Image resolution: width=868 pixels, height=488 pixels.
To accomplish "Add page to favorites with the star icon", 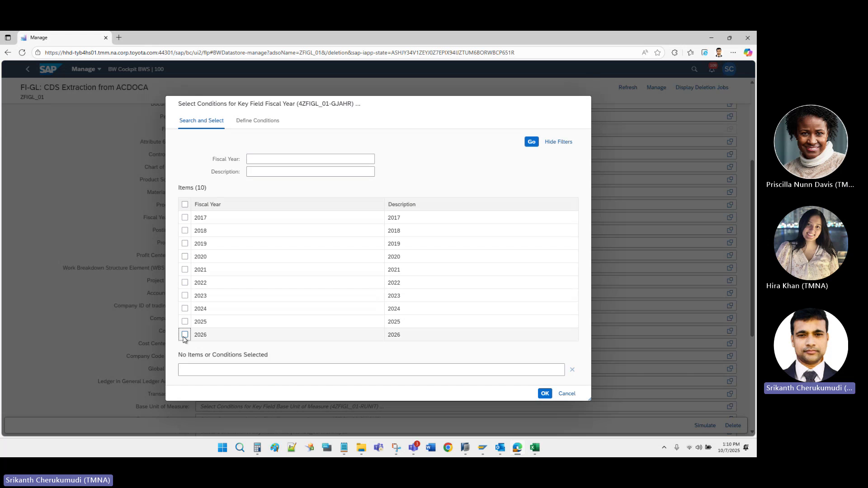I will click(x=658, y=52).
